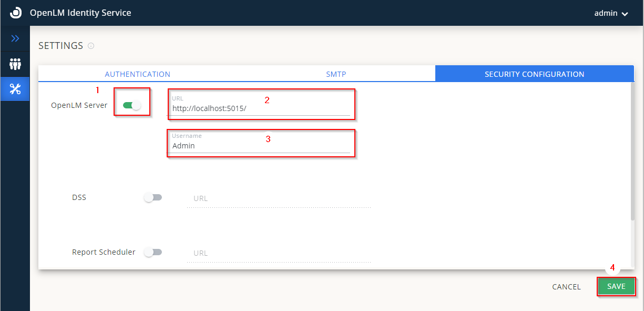Click the info icon beside SETTINGS
Screen dimensions: 644x311
pos(91,46)
